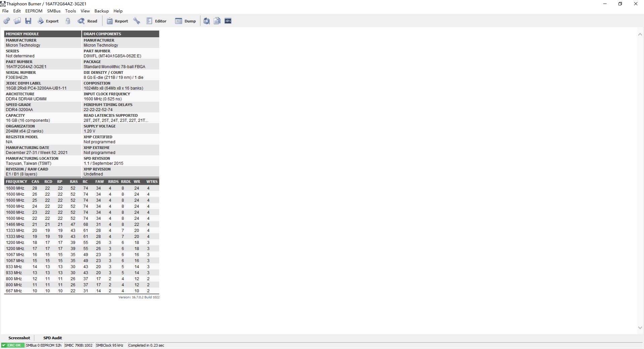The image size is (644, 349).
Task: Open the View menu
Action: pos(85,11)
